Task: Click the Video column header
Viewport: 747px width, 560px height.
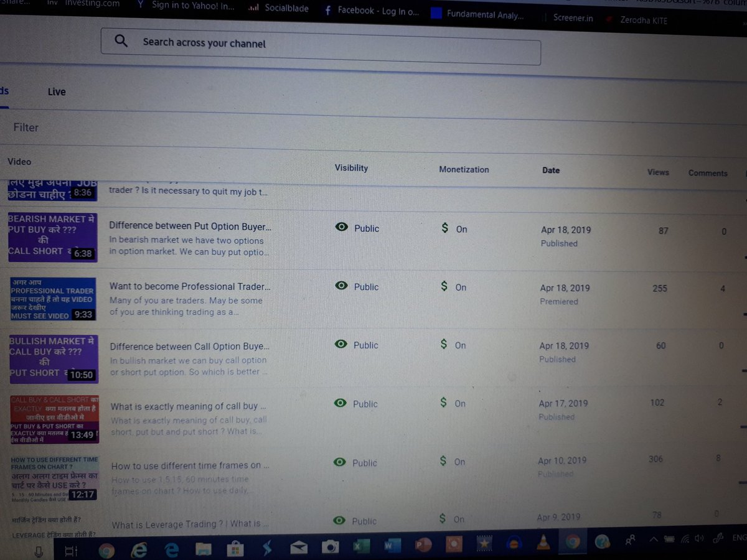Action: (19, 161)
